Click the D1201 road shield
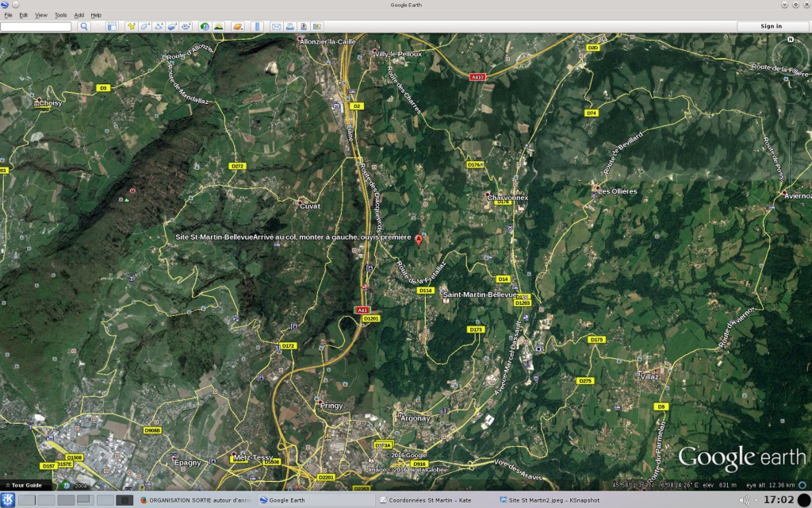 [371, 319]
